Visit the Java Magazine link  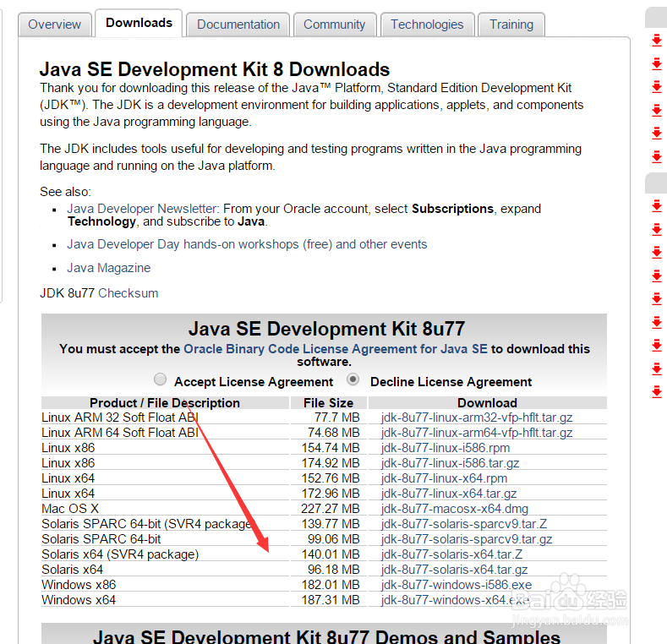(109, 268)
